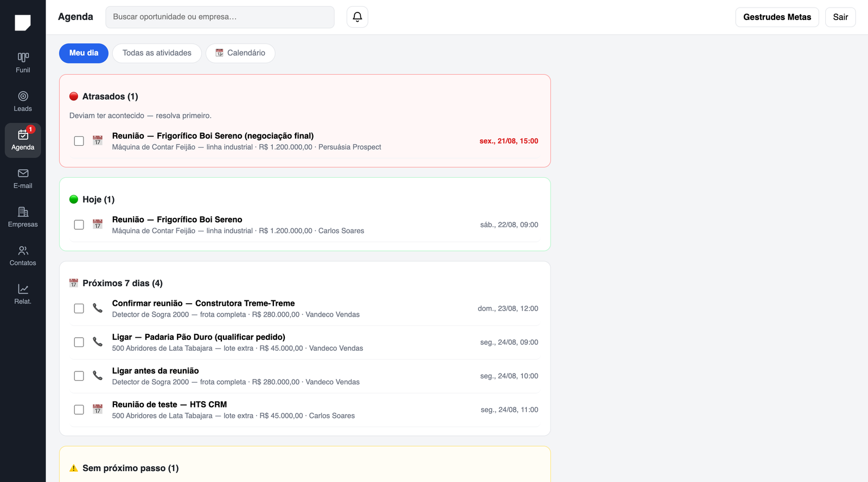Click calendar icon of today's Frigorífico Boi Sereno meeting
868x482 pixels.
(98, 224)
